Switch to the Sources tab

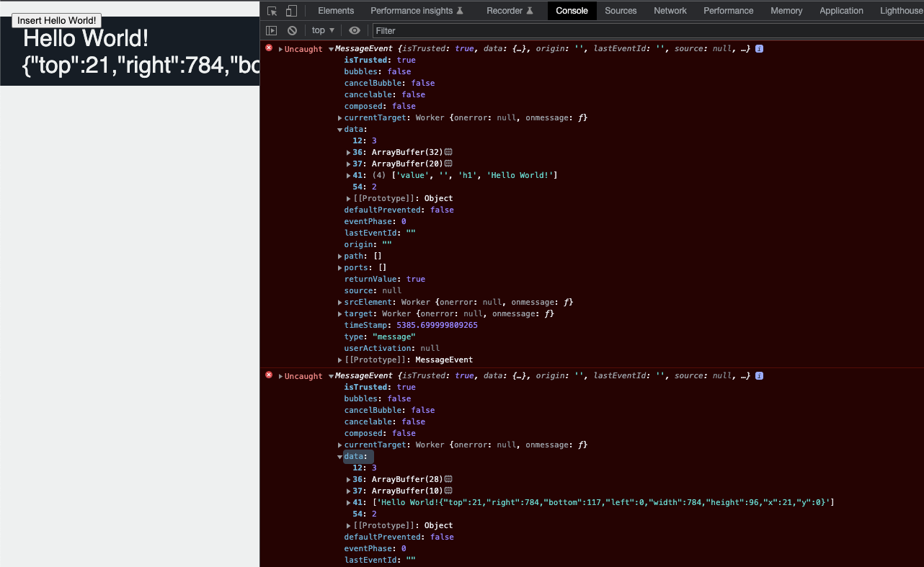[621, 11]
